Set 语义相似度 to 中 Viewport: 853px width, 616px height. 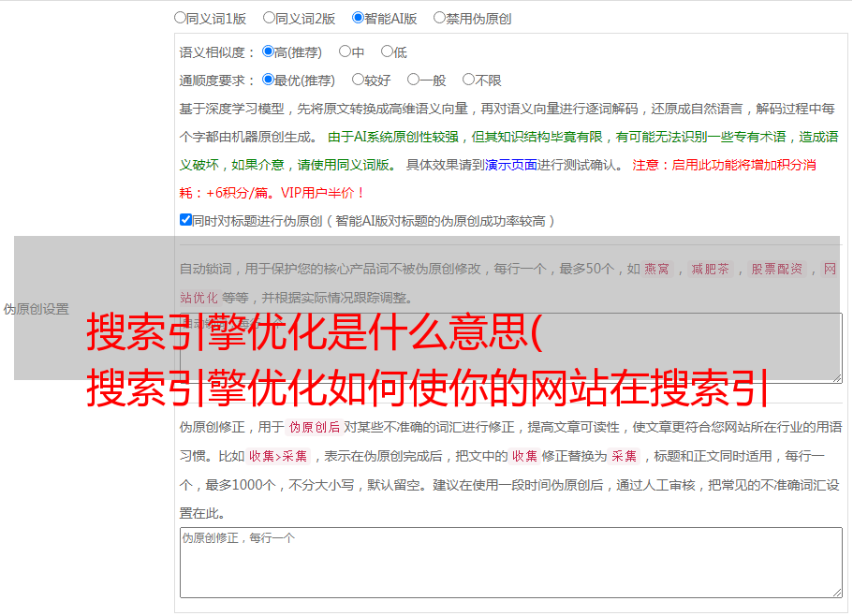[345, 51]
